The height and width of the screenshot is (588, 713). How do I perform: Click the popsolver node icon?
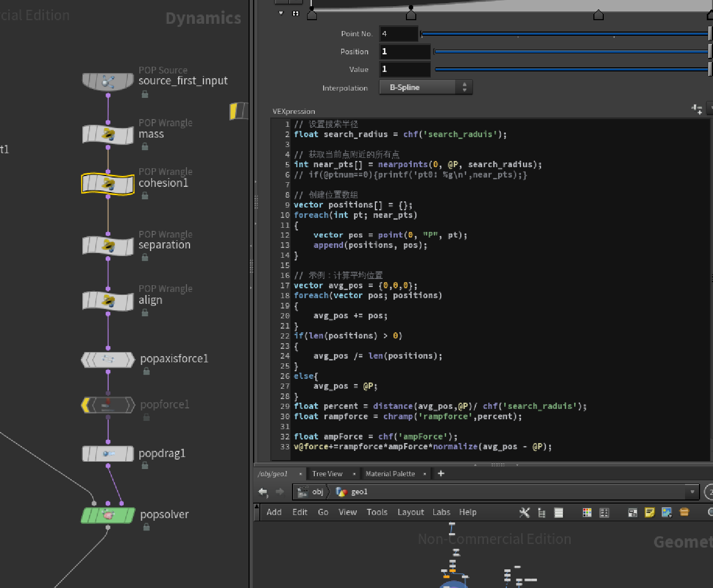[x=108, y=515]
